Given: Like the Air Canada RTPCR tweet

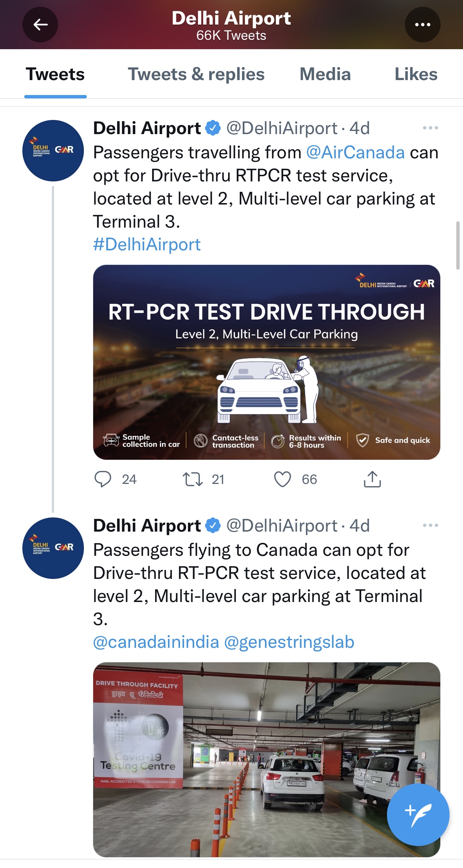Looking at the screenshot, I should 283,479.
